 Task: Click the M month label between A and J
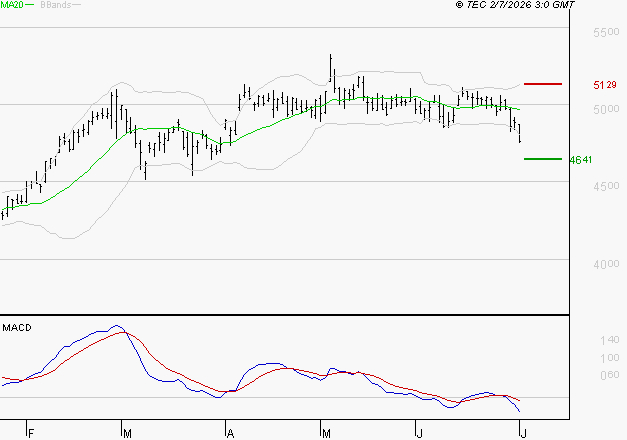[x=326, y=434]
